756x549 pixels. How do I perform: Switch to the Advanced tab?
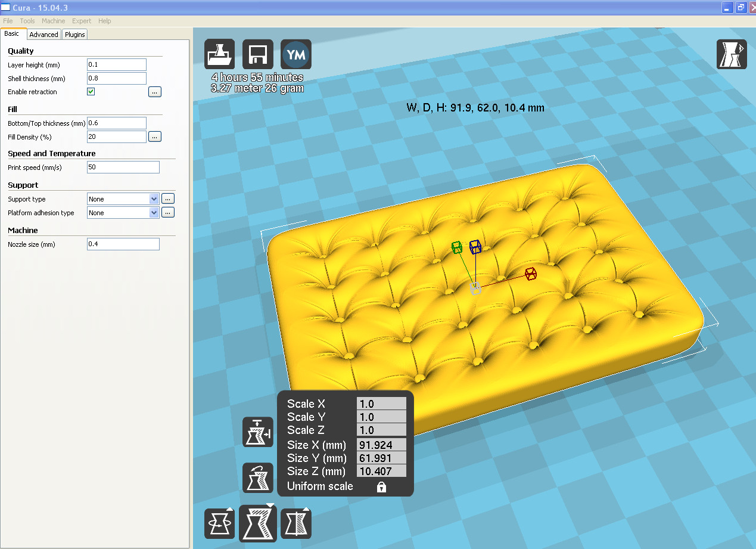pyautogui.click(x=44, y=35)
